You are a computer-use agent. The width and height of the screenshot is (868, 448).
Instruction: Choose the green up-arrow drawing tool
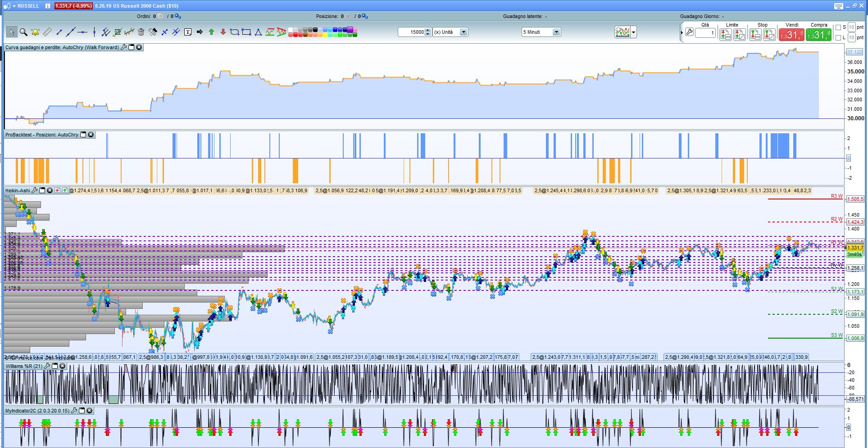pos(211,32)
